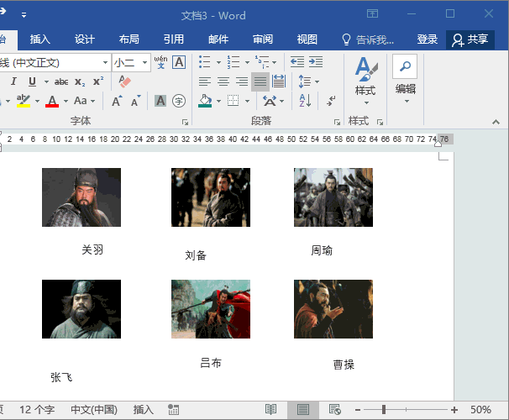Align text right
This screenshot has width=509, height=420.
[242, 81]
